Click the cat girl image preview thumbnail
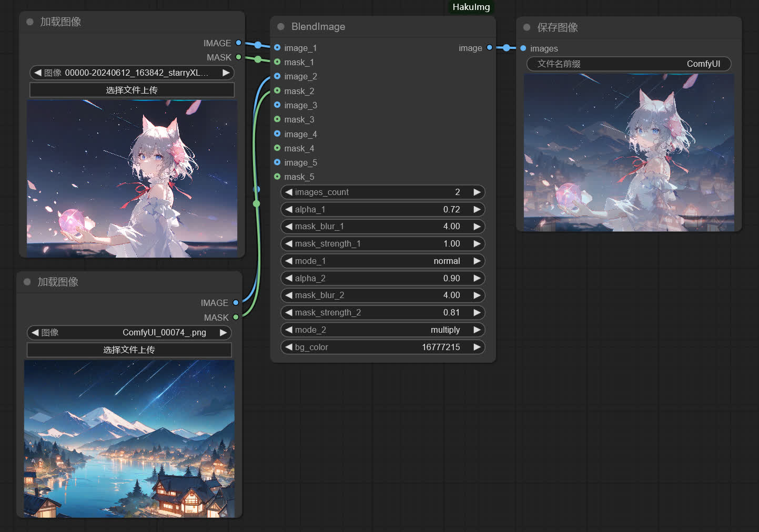The width and height of the screenshot is (759, 532). pos(132,179)
